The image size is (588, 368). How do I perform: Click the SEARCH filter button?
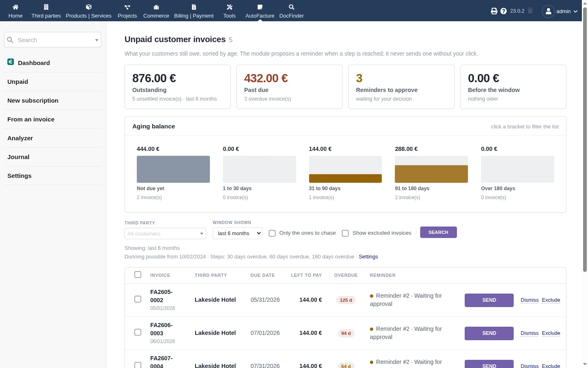pos(439,232)
